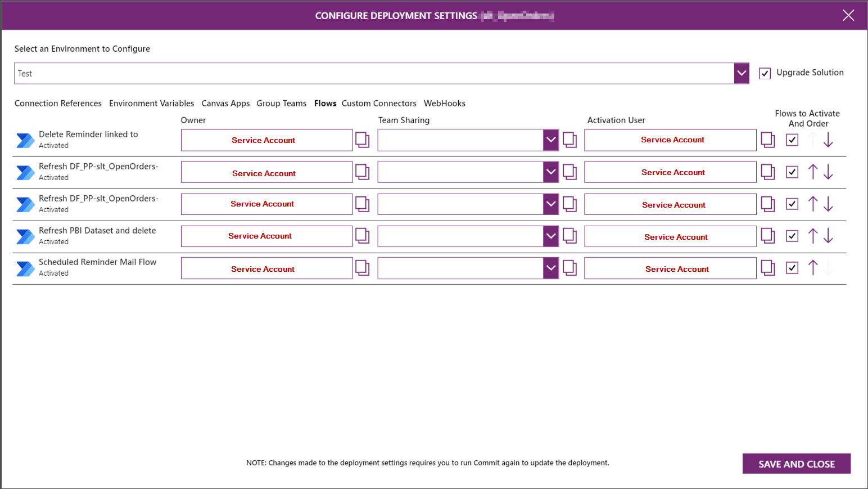
Task: Click the Power Automate icon beside Scheduled Reminder Mail Flow
Action: [x=25, y=268]
